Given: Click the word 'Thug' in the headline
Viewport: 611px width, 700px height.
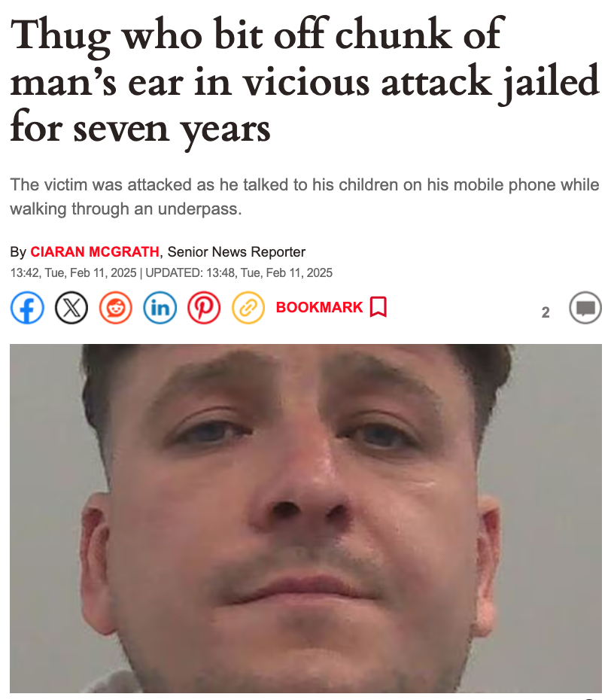Looking at the screenshot, I should [60, 35].
